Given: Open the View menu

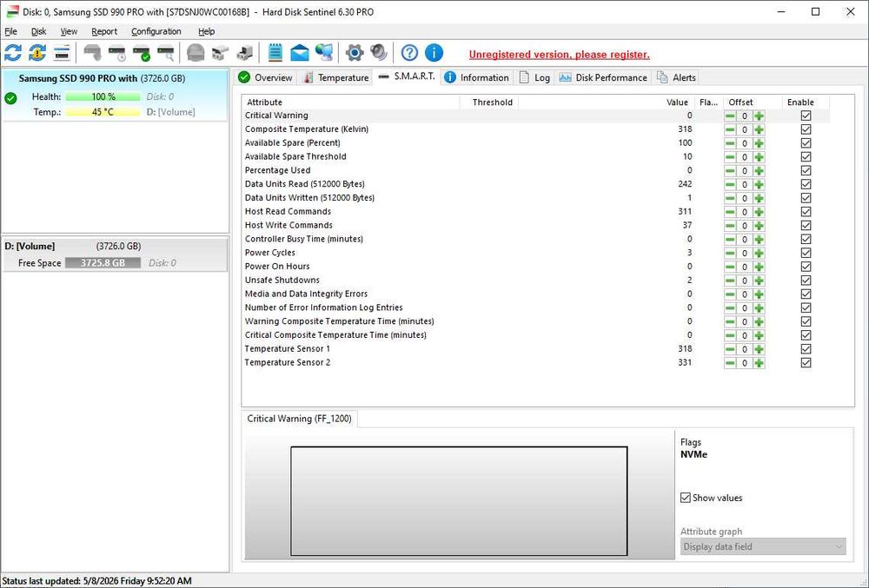Looking at the screenshot, I should pos(69,31).
